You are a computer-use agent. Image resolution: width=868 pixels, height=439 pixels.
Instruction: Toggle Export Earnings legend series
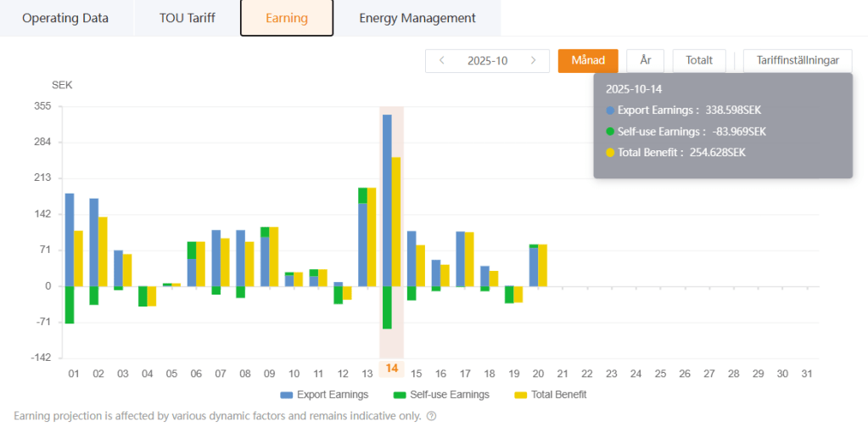(324, 394)
